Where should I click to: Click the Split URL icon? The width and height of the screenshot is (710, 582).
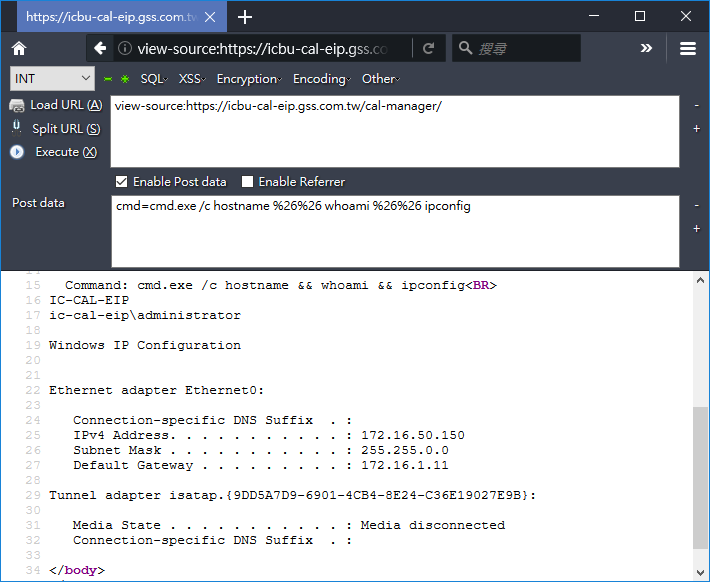pos(17,129)
